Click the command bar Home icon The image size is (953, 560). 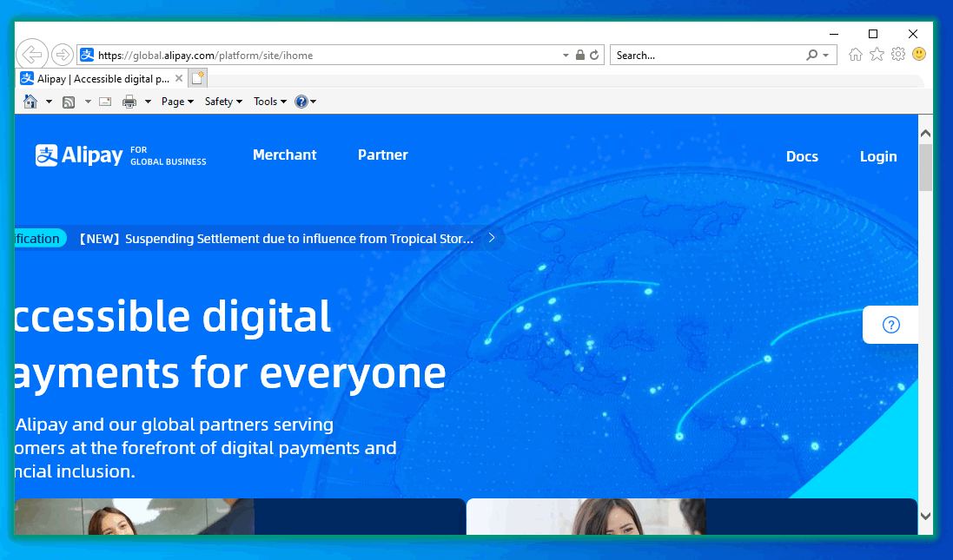pos(30,102)
